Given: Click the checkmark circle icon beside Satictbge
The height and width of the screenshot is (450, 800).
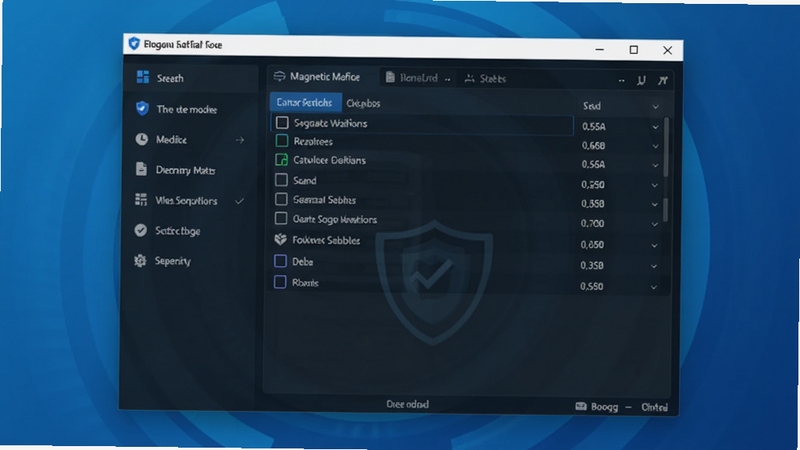Looking at the screenshot, I should pyautogui.click(x=141, y=231).
